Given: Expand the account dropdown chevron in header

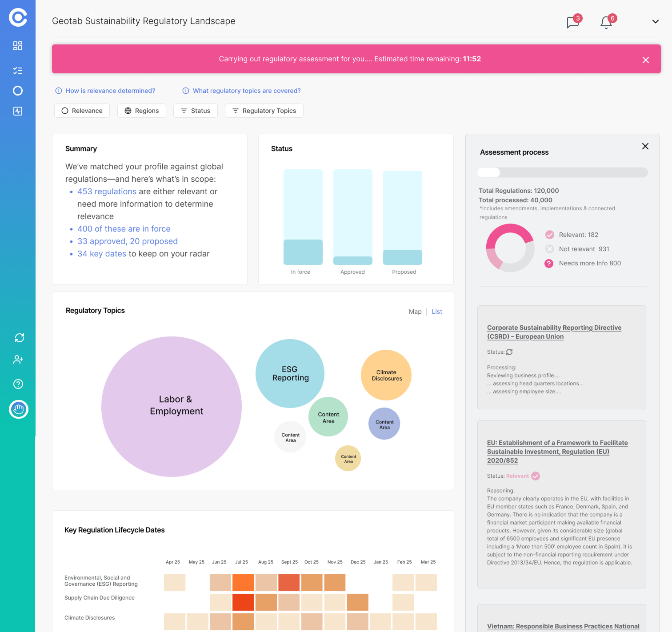Looking at the screenshot, I should (x=656, y=21).
